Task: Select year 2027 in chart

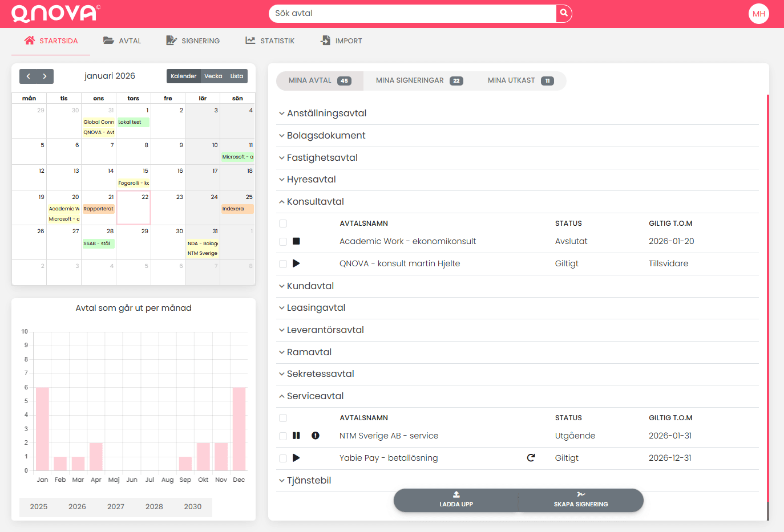Action: pyautogui.click(x=116, y=507)
